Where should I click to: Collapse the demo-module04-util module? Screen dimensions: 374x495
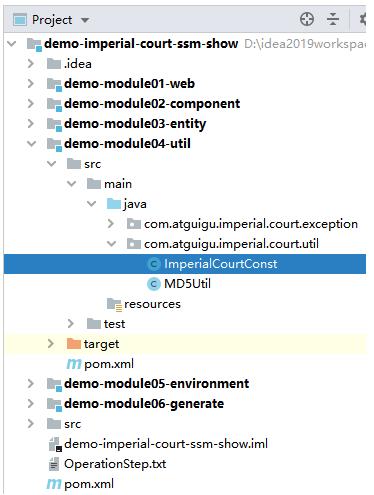click(31, 144)
